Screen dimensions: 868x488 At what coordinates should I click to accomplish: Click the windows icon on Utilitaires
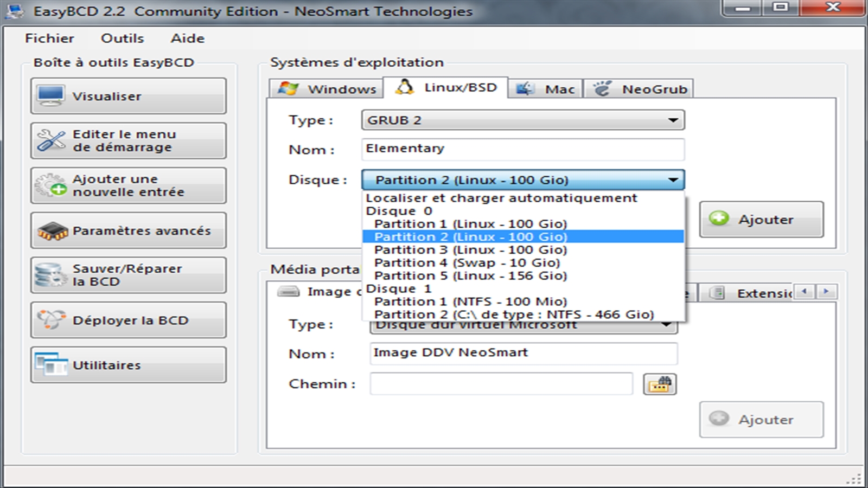pyautogui.click(x=51, y=364)
